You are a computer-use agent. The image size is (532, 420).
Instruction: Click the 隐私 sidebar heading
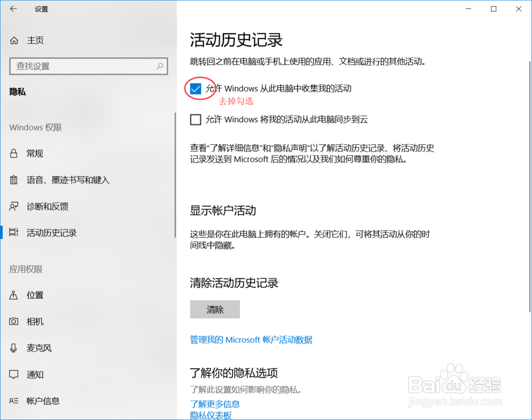coord(18,92)
